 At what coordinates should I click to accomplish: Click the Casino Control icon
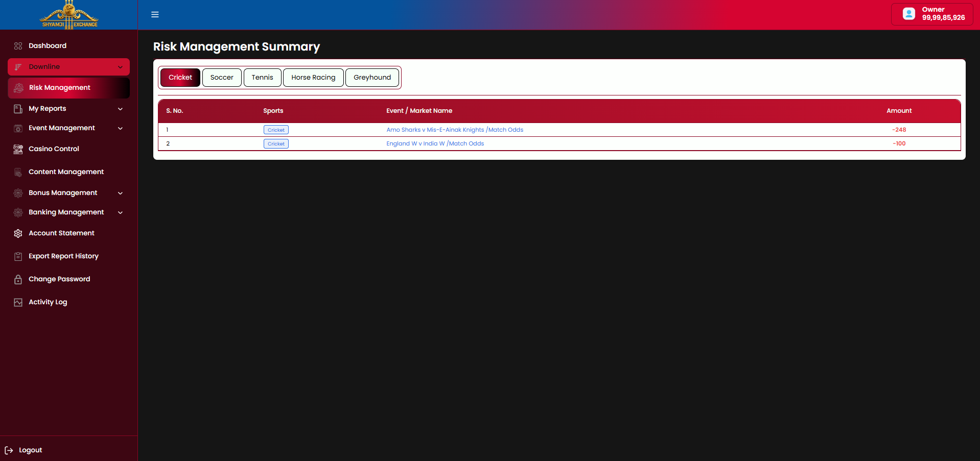click(18, 149)
